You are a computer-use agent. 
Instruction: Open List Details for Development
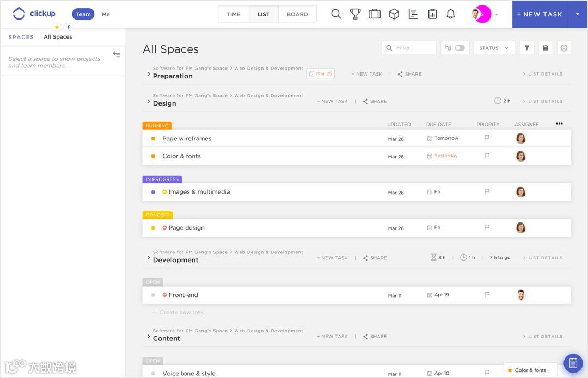(543, 258)
